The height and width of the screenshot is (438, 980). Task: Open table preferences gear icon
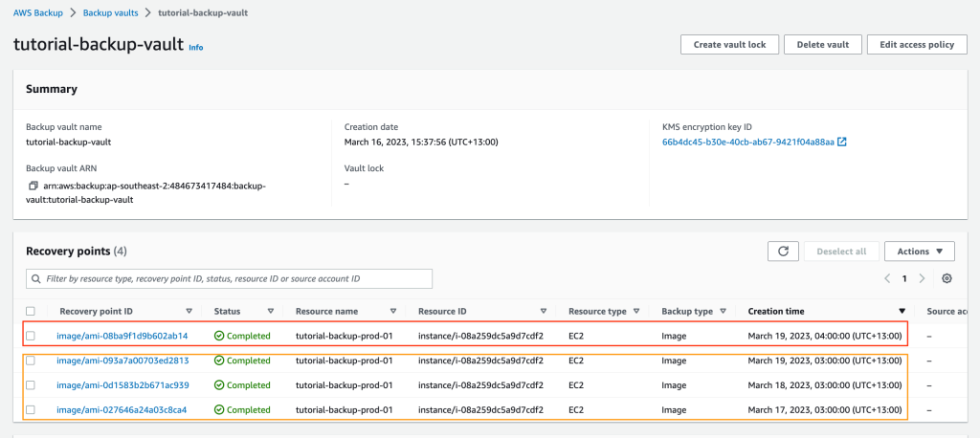[947, 278]
